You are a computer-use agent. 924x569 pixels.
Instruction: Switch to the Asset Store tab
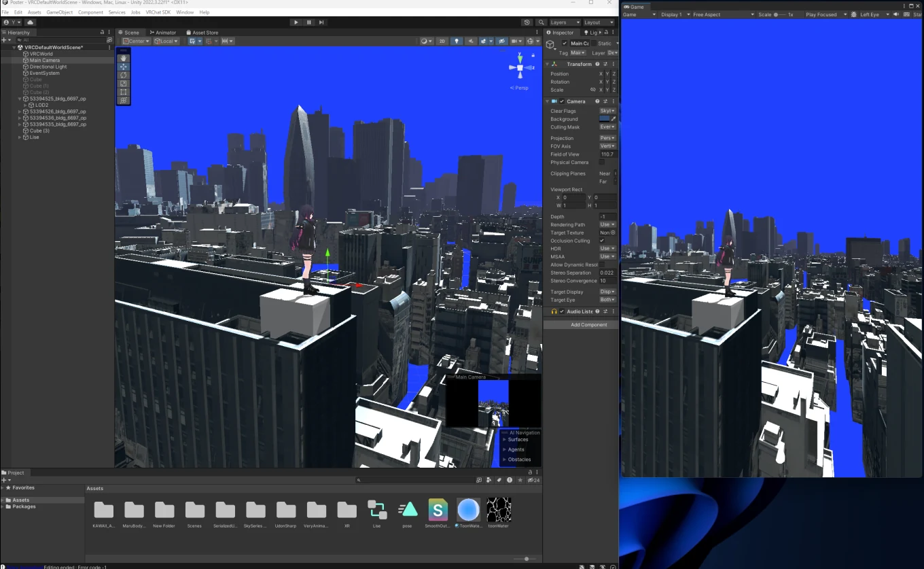click(x=202, y=33)
